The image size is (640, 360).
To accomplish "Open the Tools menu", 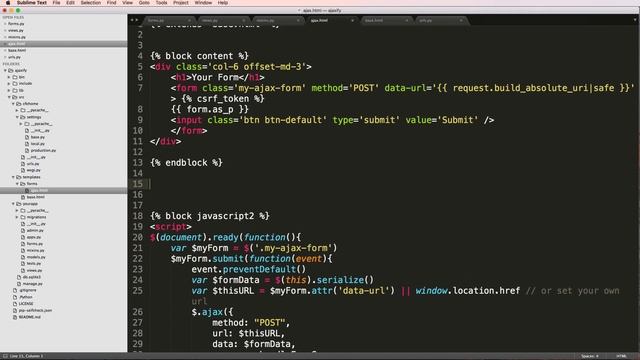I will pos(162,3).
